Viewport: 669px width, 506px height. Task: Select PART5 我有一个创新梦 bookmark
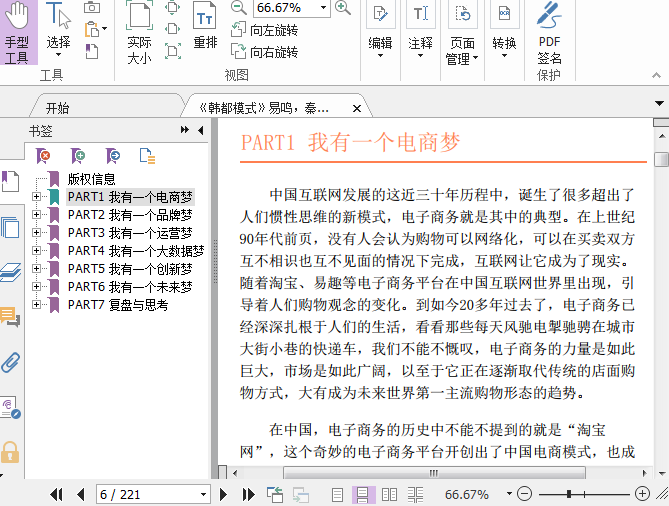coord(130,269)
